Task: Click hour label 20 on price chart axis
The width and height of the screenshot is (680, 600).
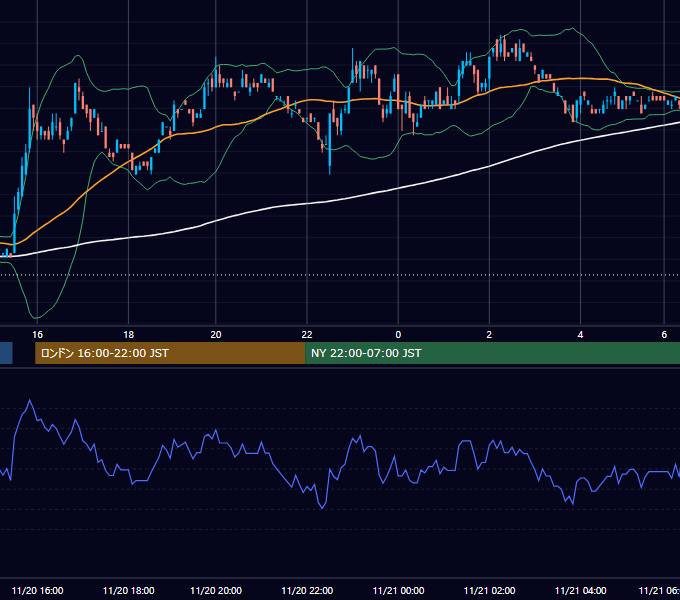Action: pos(216,335)
